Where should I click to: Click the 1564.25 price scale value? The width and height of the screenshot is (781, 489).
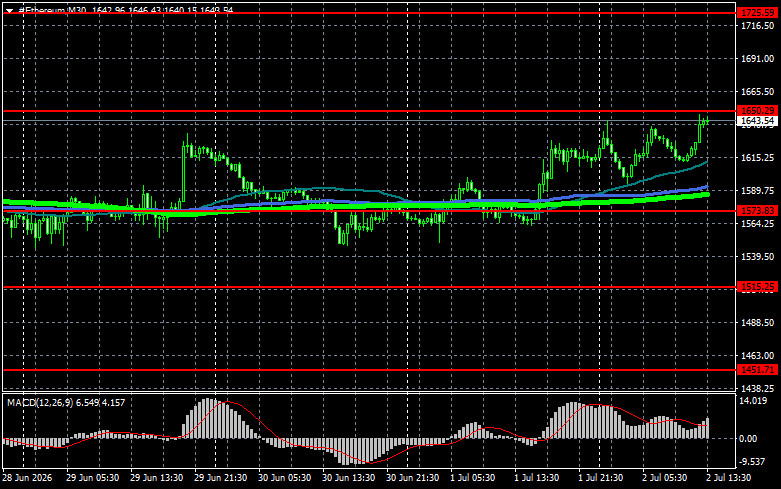[x=758, y=224]
